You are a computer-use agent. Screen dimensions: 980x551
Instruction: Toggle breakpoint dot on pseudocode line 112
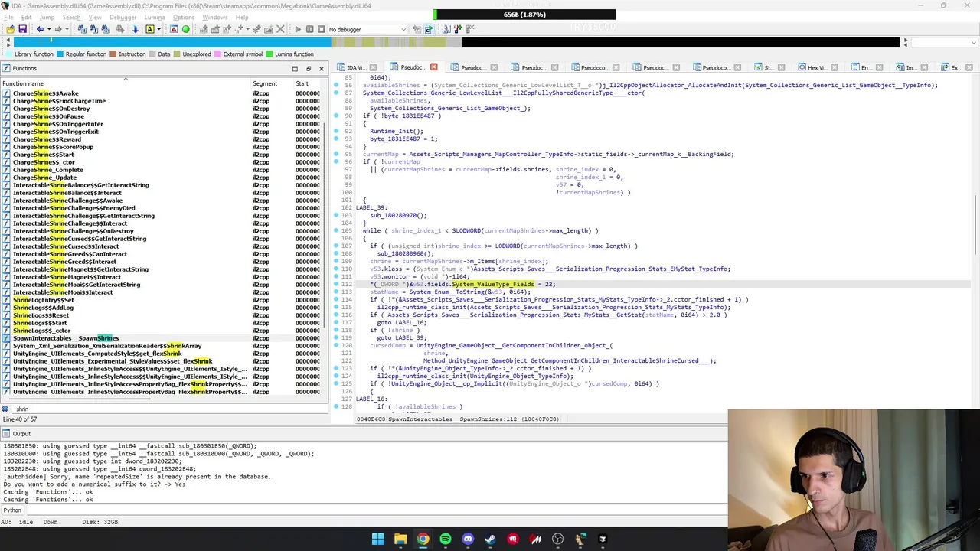[336, 284]
